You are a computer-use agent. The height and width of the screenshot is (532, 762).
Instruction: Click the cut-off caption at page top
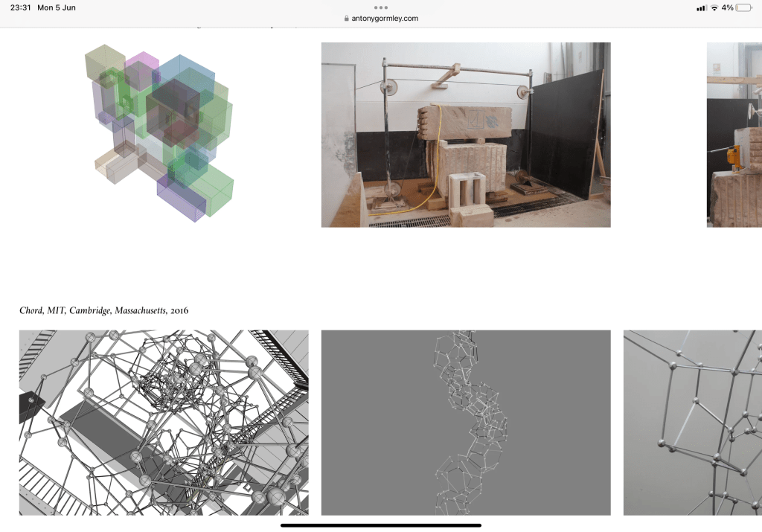click(x=223, y=28)
